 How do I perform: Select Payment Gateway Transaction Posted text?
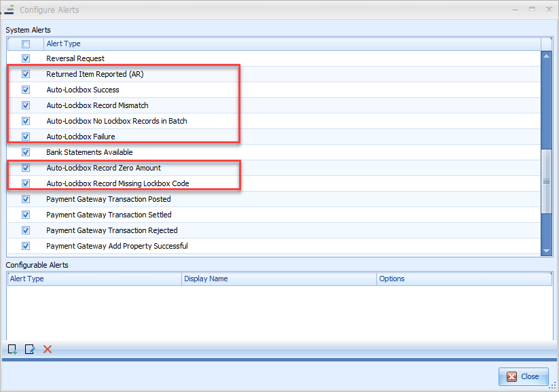pyautogui.click(x=109, y=199)
